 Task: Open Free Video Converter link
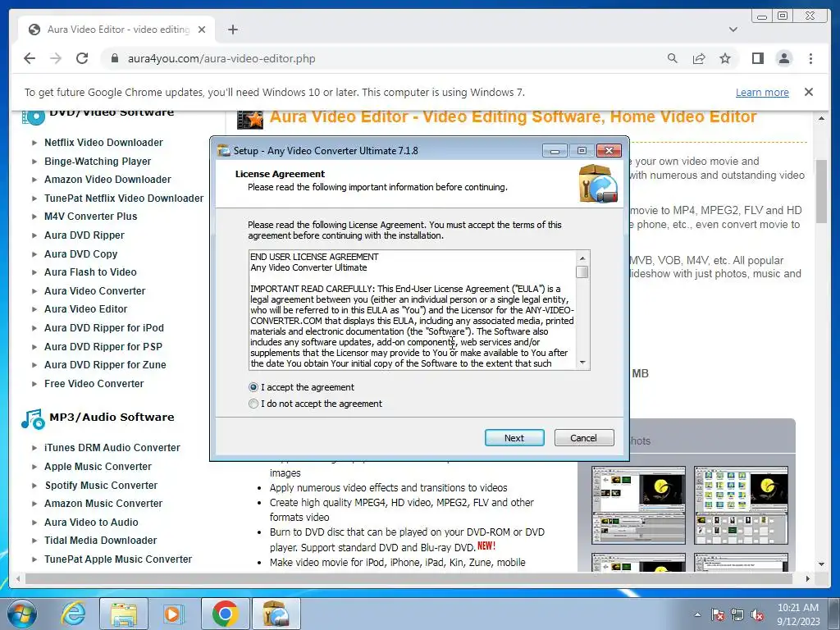tap(94, 384)
